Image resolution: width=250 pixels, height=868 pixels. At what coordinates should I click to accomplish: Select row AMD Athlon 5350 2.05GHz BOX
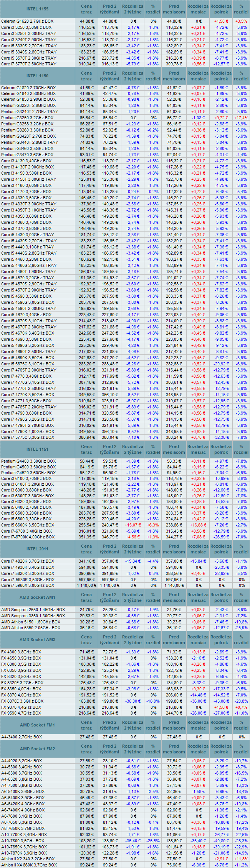click(x=125, y=628)
